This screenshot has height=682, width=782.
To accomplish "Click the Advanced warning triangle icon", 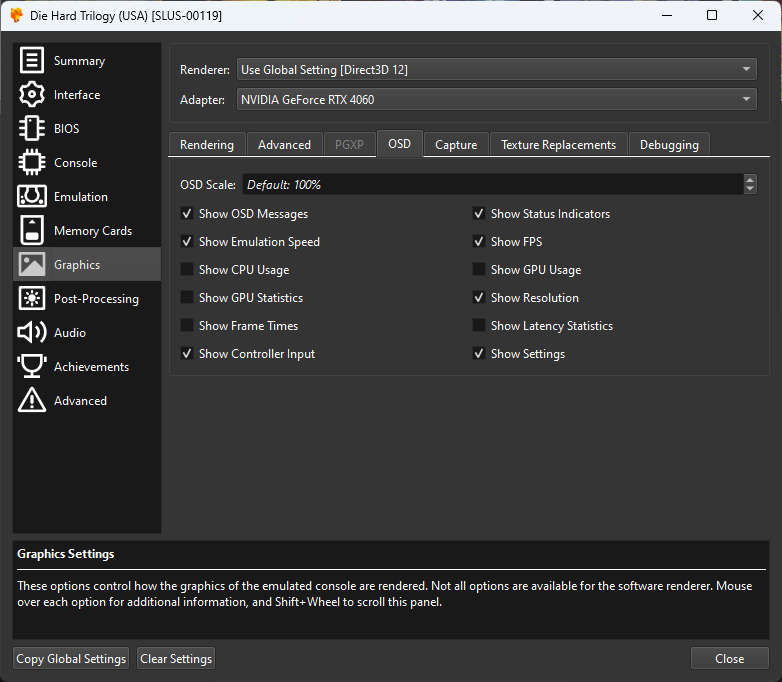I will click(32, 400).
